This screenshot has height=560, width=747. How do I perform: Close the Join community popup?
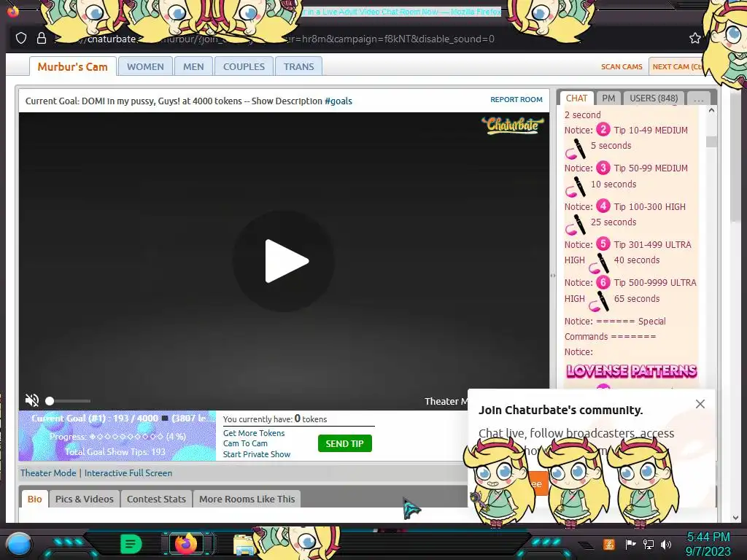pos(700,404)
